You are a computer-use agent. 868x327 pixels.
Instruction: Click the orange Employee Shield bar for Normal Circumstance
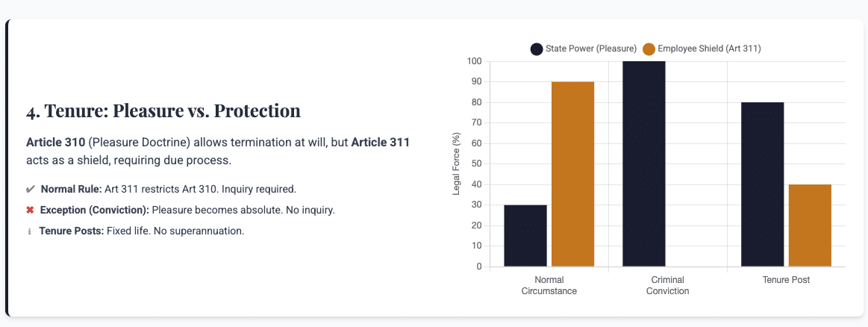pyautogui.click(x=572, y=174)
